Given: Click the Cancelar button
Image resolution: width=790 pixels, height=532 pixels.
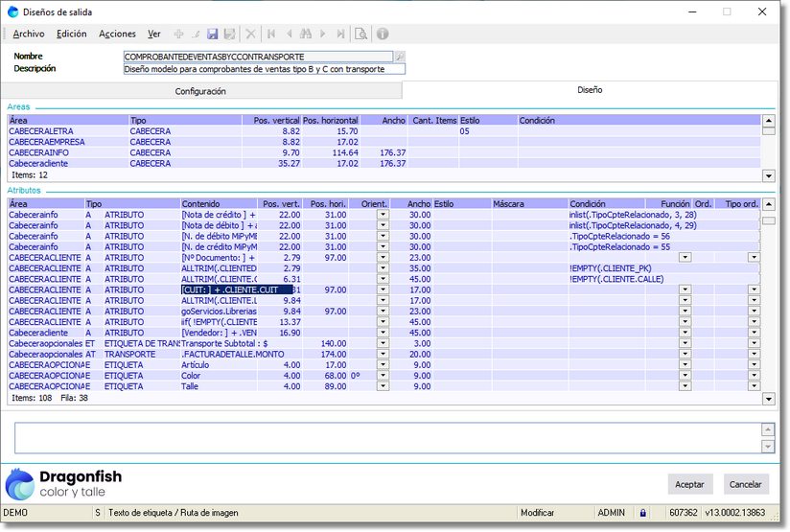Looking at the screenshot, I should (746, 484).
